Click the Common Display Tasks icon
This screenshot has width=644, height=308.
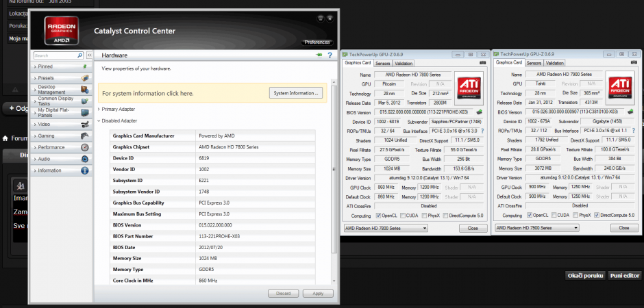(85, 101)
